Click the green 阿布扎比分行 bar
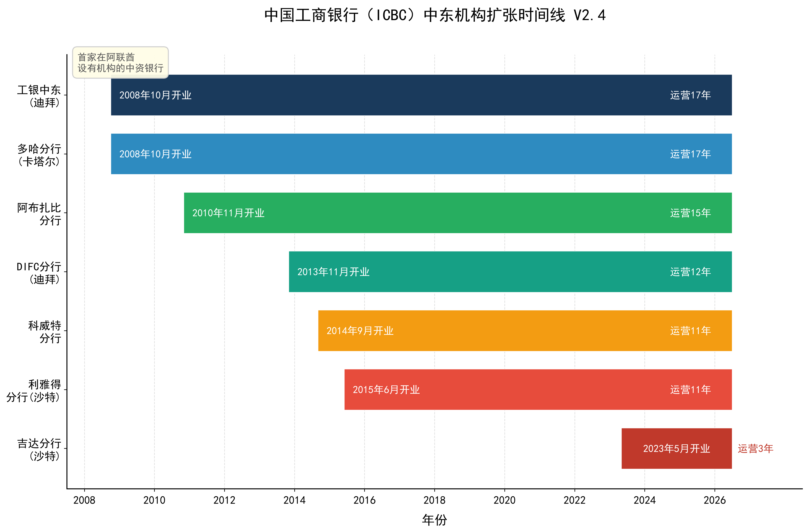This screenshot has height=532, width=808. [458, 213]
